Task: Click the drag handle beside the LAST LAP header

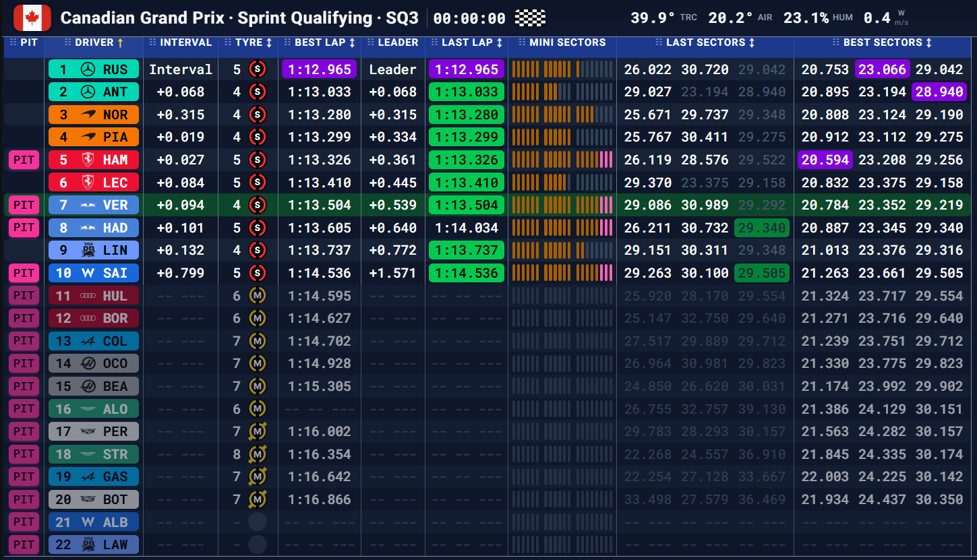Action: click(x=434, y=42)
